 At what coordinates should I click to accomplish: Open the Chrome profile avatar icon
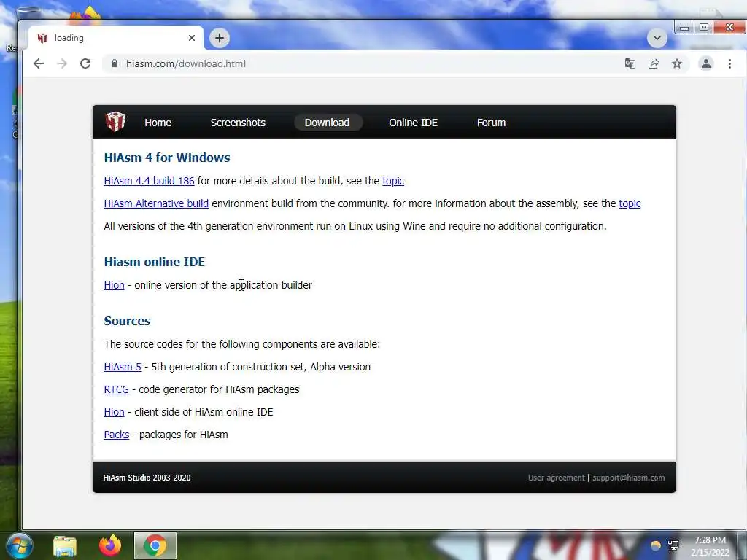(706, 63)
